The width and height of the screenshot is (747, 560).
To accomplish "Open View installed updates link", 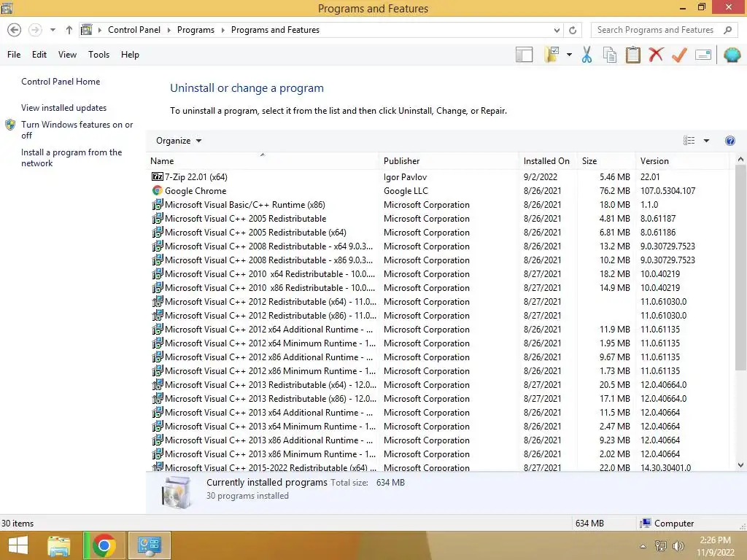I will (x=64, y=108).
